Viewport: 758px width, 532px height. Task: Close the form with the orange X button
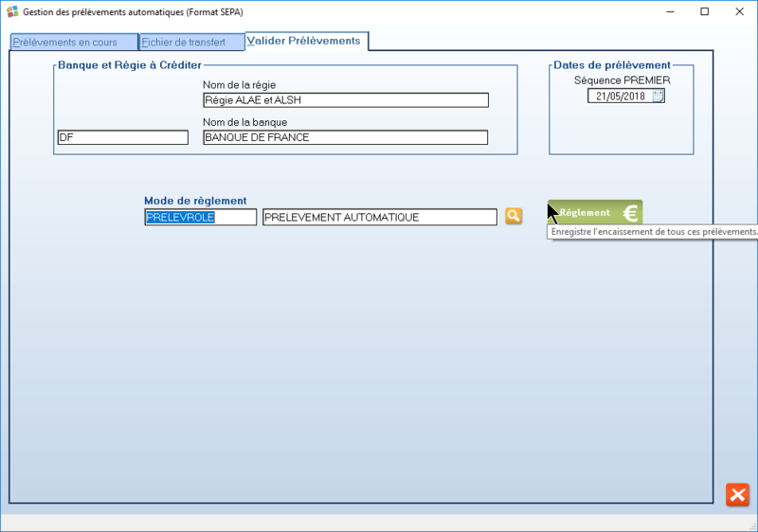coord(737,495)
